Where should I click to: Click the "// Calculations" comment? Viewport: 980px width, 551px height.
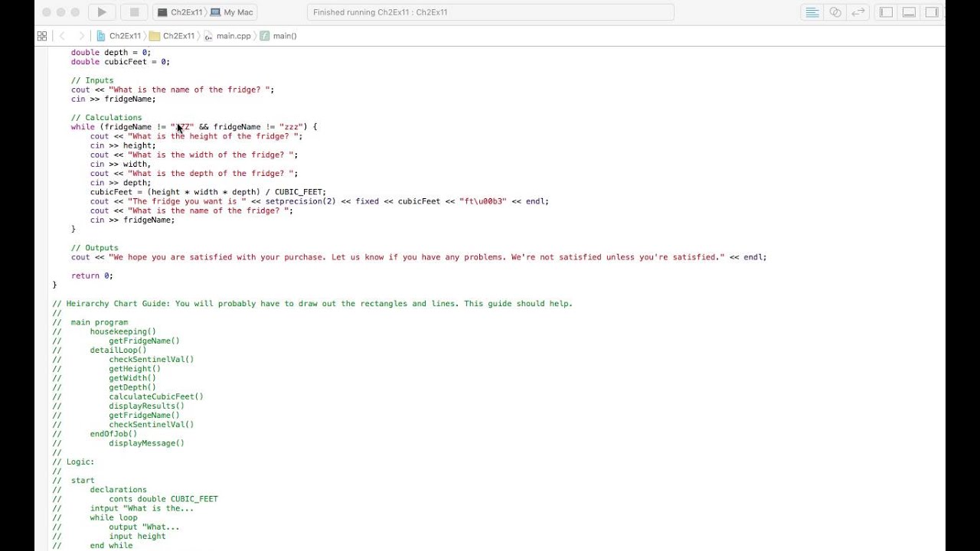[x=106, y=118]
